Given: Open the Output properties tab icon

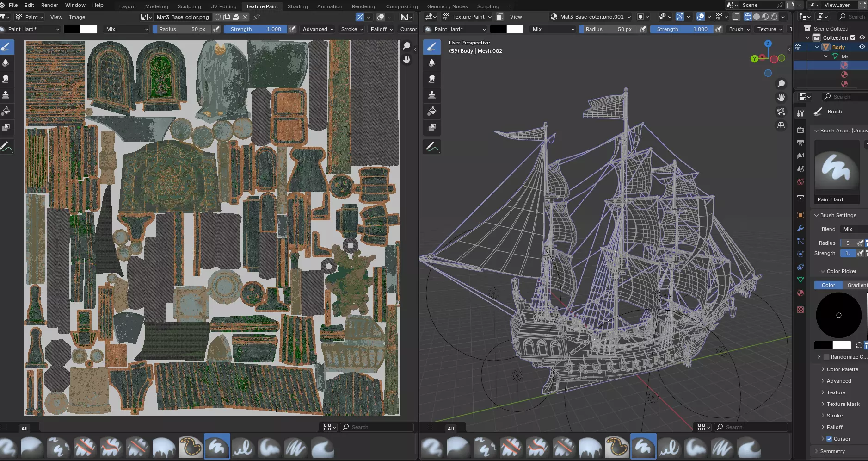Looking at the screenshot, I should tap(800, 143).
